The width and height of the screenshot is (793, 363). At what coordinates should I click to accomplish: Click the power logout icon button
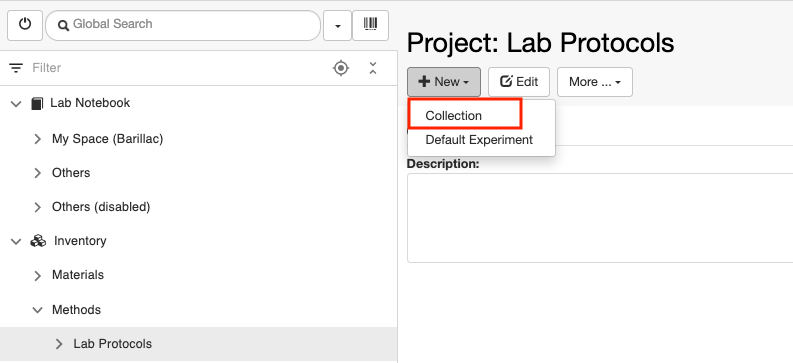point(25,25)
